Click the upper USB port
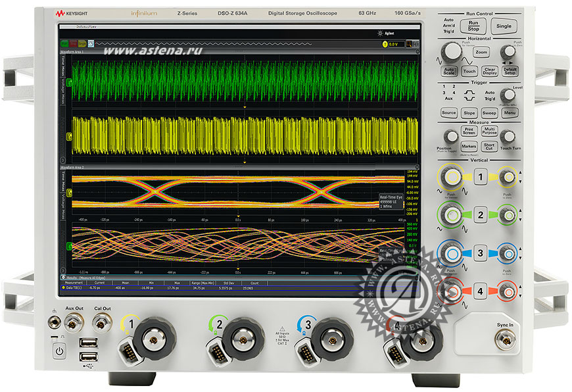 click(x=88, y=343)
